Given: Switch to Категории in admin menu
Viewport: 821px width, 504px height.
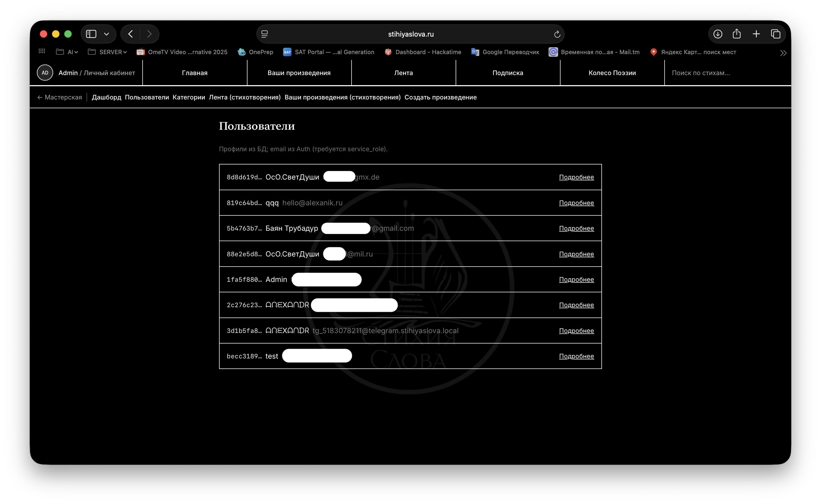Looking at the screenshot, I should pos(189,97).
